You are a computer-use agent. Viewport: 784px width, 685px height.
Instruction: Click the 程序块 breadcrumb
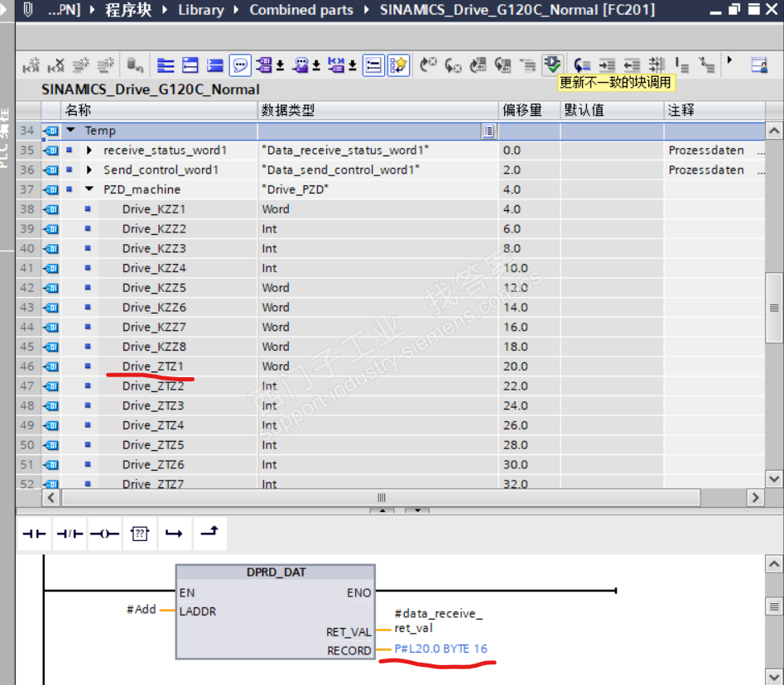click(x=128, y=9)
